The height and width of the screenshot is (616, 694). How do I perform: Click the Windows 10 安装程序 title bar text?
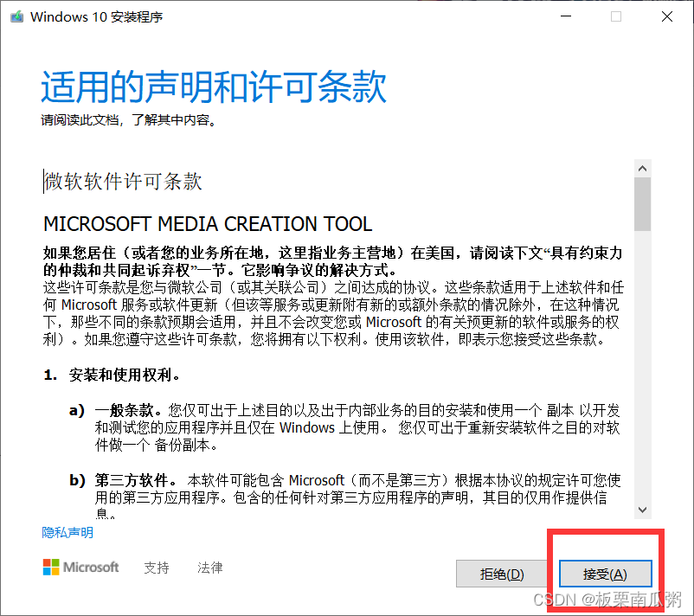click(97, 16)
